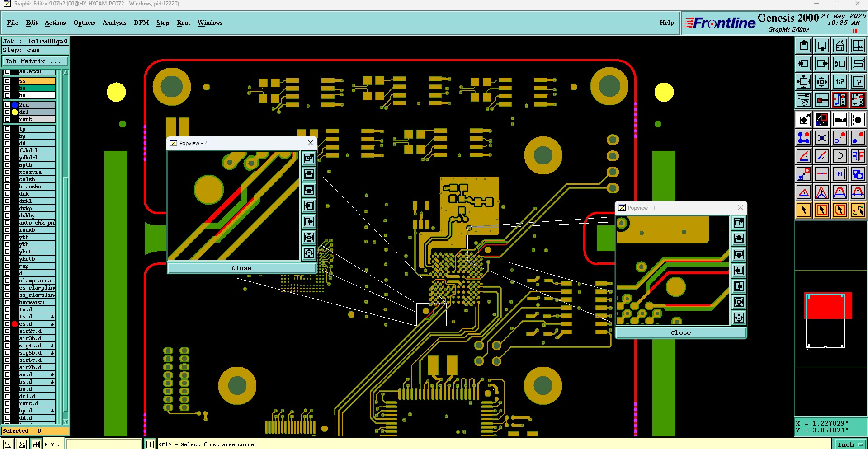Click the undo previous view icon

840,64
